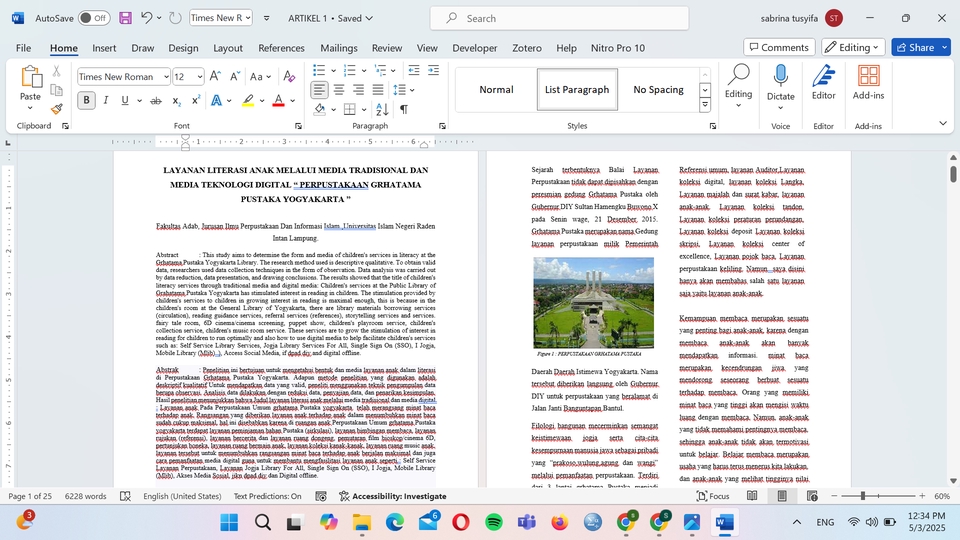Switch to Read Mode view icon

[x=752, y=496]
